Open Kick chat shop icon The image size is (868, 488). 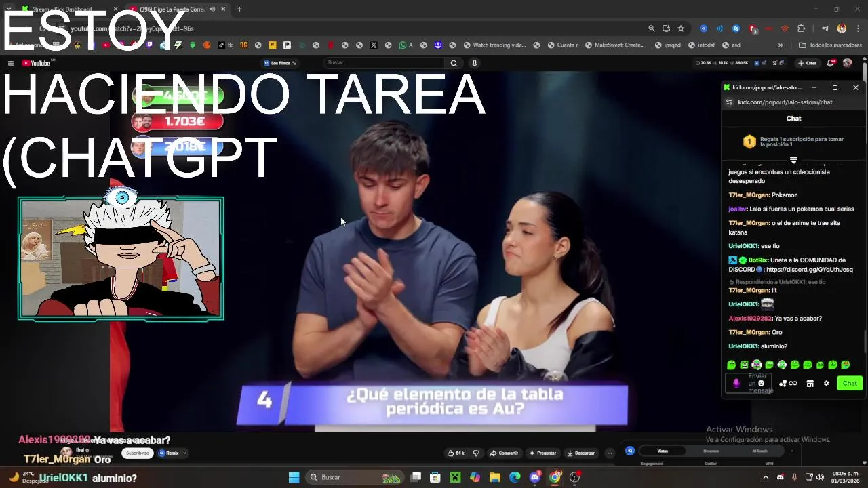click(x=810, y=383)
